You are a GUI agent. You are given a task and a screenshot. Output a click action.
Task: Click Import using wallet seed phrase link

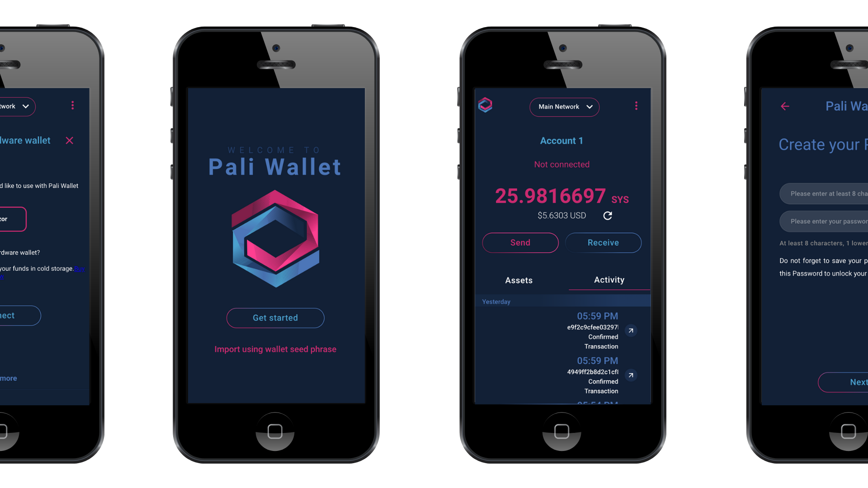pyautogui.click(x=275, y=349)
